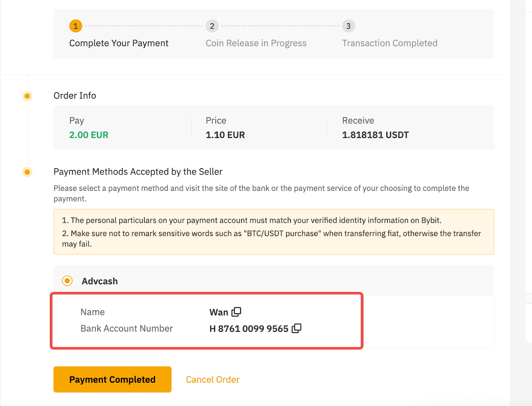Click the step 1 circle indicator
Image resolution: width=532 pixels, height=406 pixels.
(76, 26)
